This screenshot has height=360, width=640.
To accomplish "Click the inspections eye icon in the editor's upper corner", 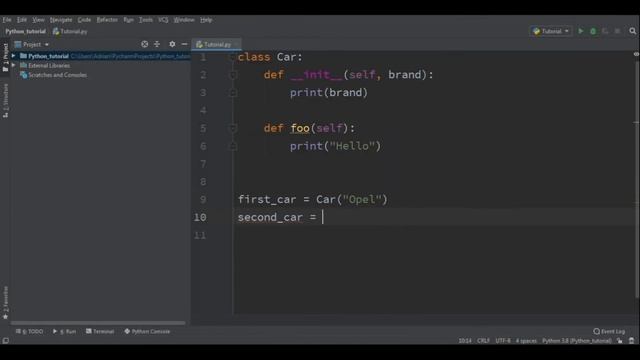I will tap(636, 54).
